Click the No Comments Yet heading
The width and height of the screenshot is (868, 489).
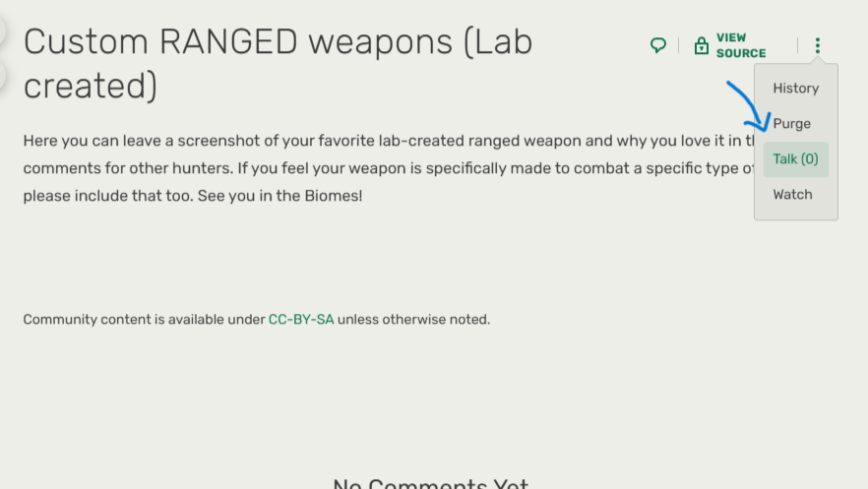[x=431, y=483]
